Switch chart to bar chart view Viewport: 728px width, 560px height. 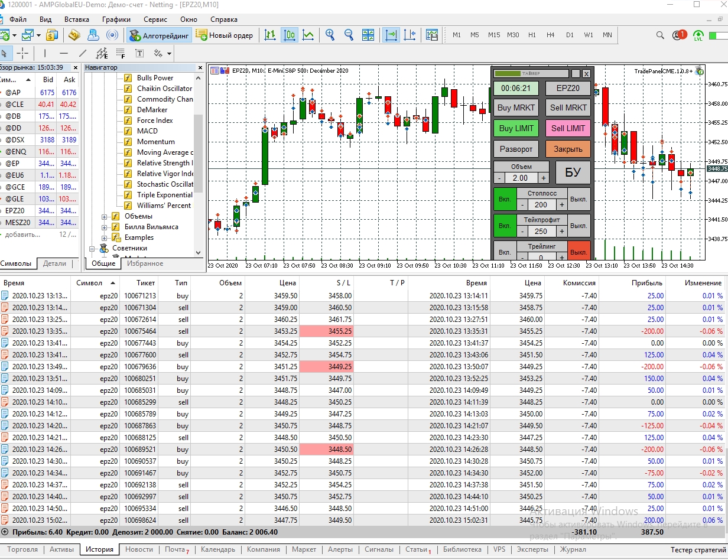pyautogui.click(x=271, y=35)
